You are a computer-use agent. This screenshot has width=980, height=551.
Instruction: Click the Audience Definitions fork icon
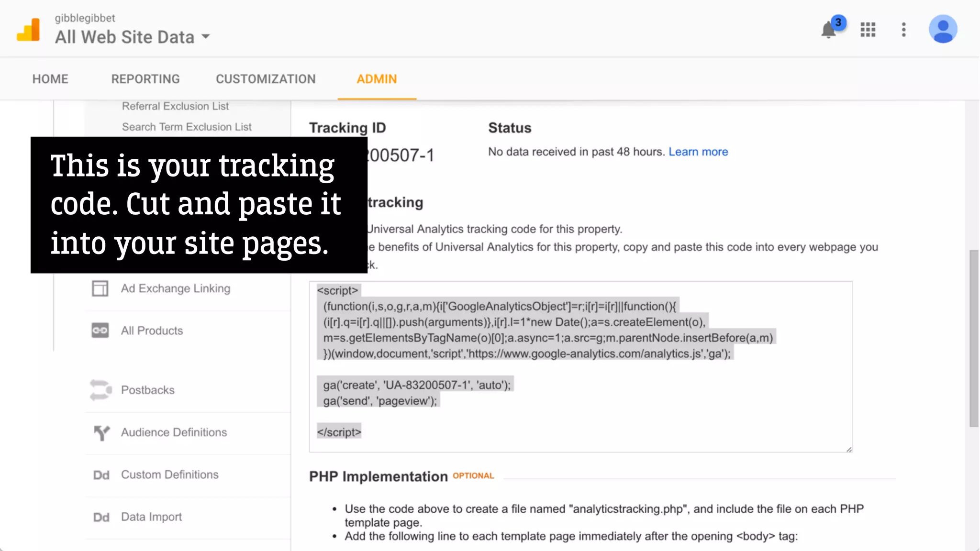pos(101,432)
